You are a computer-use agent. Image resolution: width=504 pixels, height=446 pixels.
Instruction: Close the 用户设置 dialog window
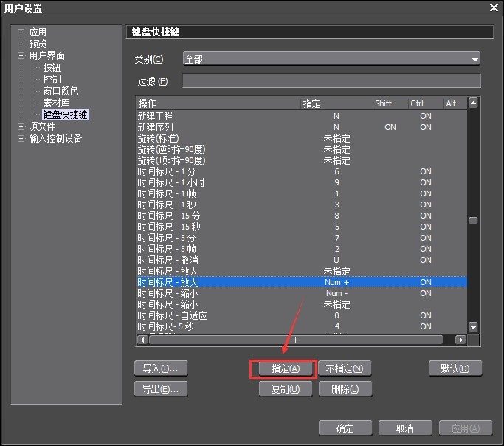(493, 7)
